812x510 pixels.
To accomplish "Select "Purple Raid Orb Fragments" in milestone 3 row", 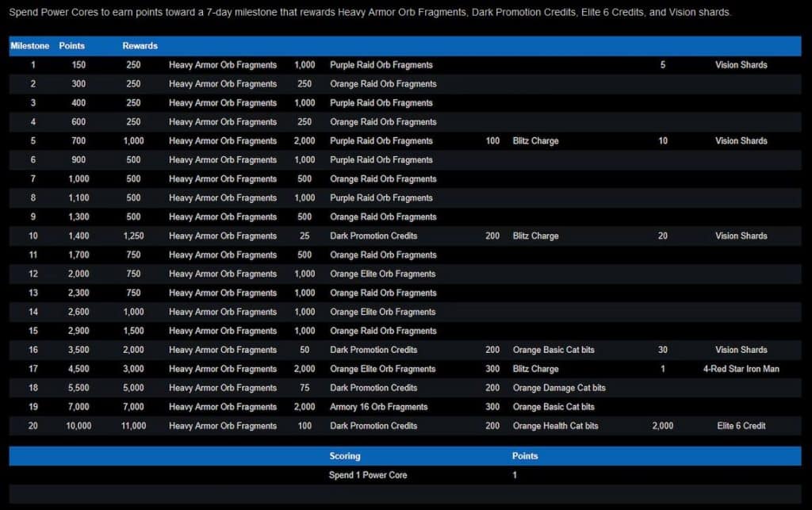I will point(381,103).
